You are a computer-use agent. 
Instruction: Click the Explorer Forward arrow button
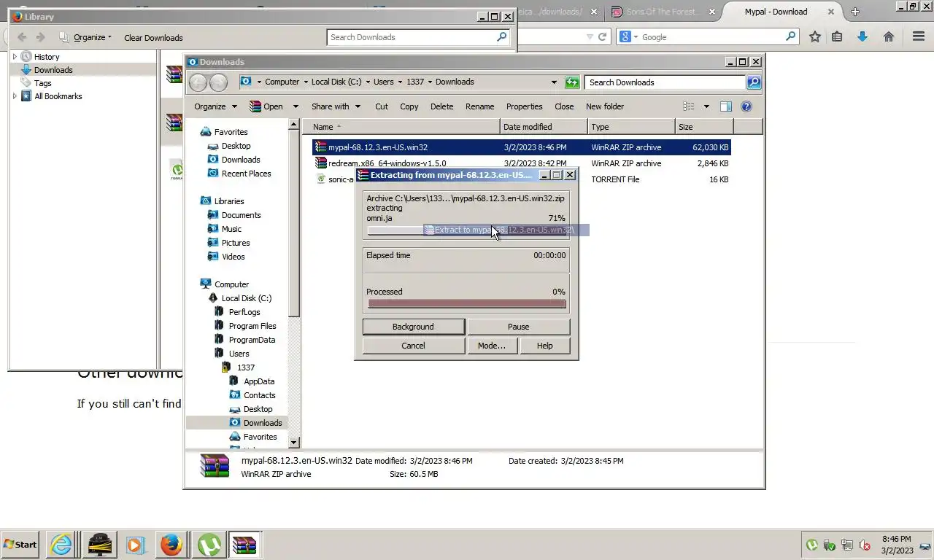[218, 82]
